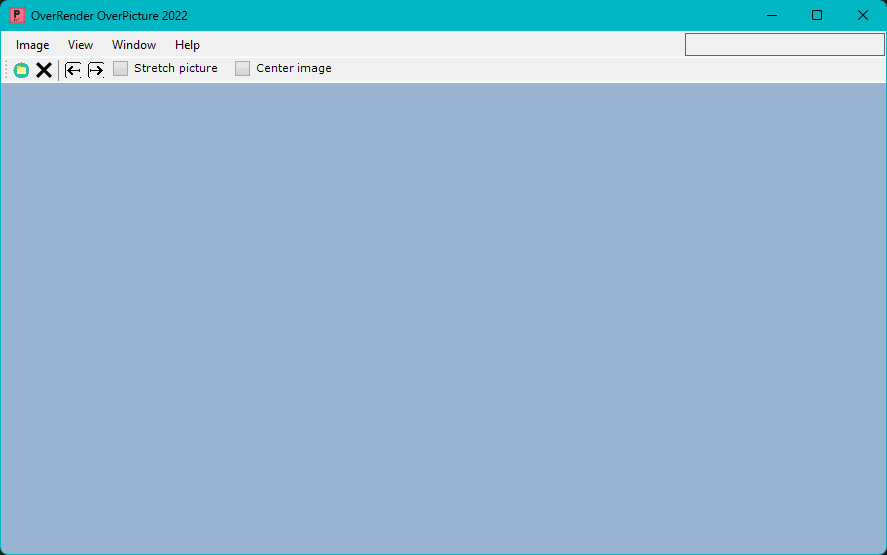The height and width of the screenshot is (555, 887).
Task: Open an image with the folder icon
Action: click(x=21, y=70)
